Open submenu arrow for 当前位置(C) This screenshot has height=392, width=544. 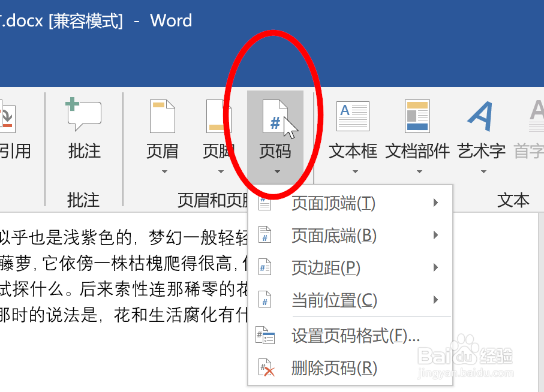436,300
